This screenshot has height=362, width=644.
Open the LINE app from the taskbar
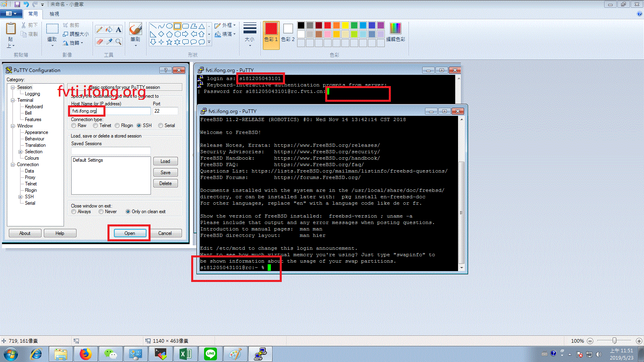click(x=210, y=354)
